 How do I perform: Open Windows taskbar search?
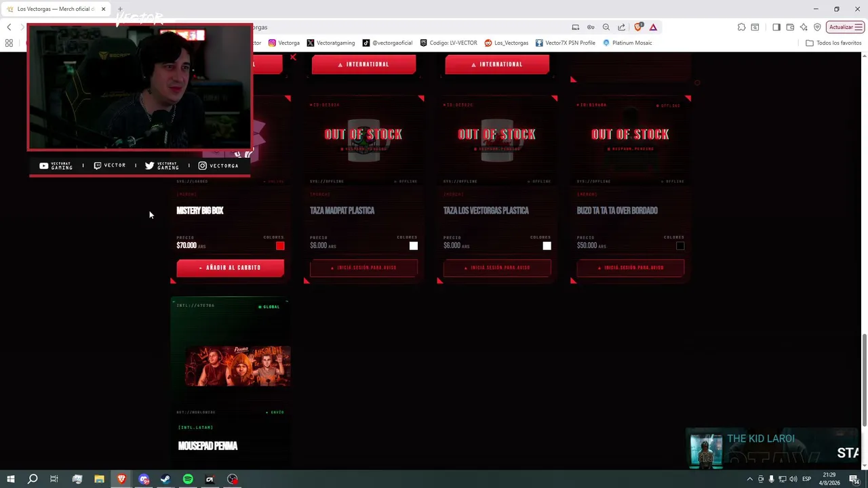[32, 479]
